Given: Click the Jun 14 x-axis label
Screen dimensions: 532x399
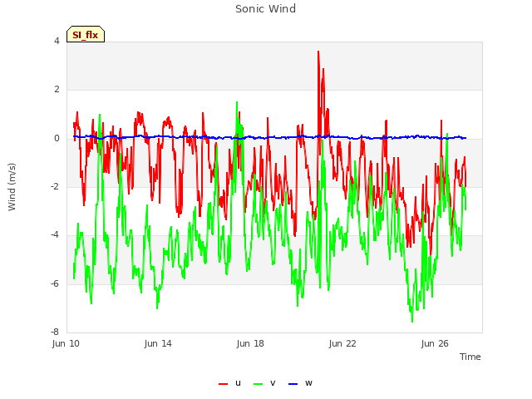Looking at the screenshot, I should pyautogui.click(x=158, y=343).
